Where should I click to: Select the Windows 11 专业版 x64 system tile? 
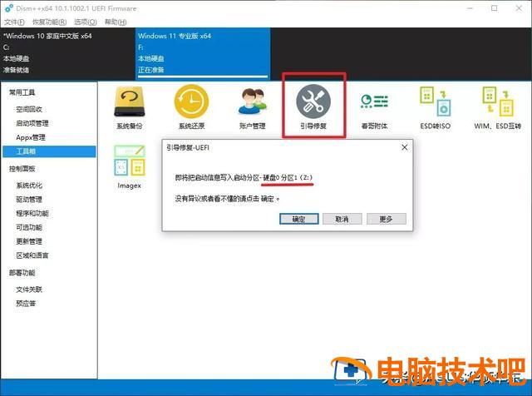click(203, 53)
